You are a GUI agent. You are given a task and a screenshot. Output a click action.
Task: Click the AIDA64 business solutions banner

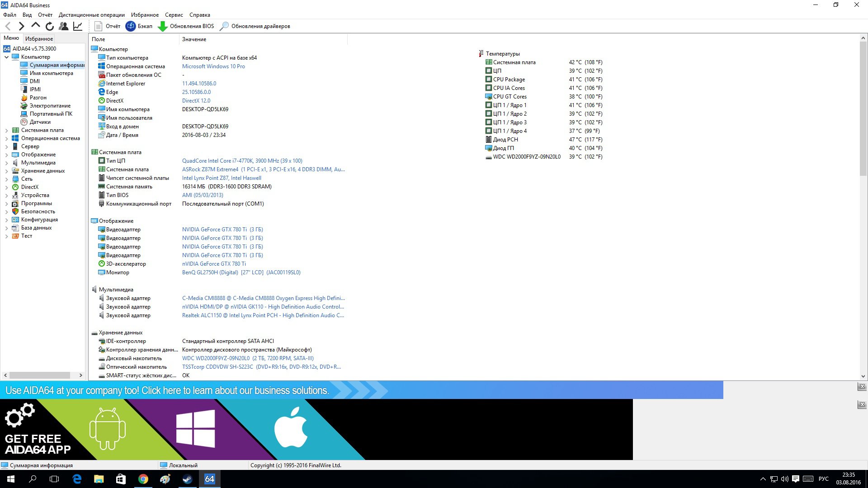tap(362, 390)
